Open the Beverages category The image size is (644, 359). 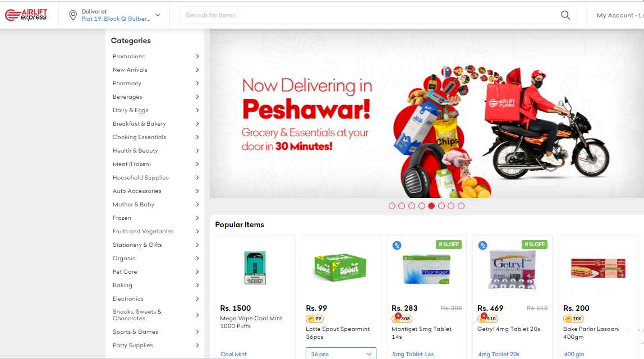pos(127,97)
